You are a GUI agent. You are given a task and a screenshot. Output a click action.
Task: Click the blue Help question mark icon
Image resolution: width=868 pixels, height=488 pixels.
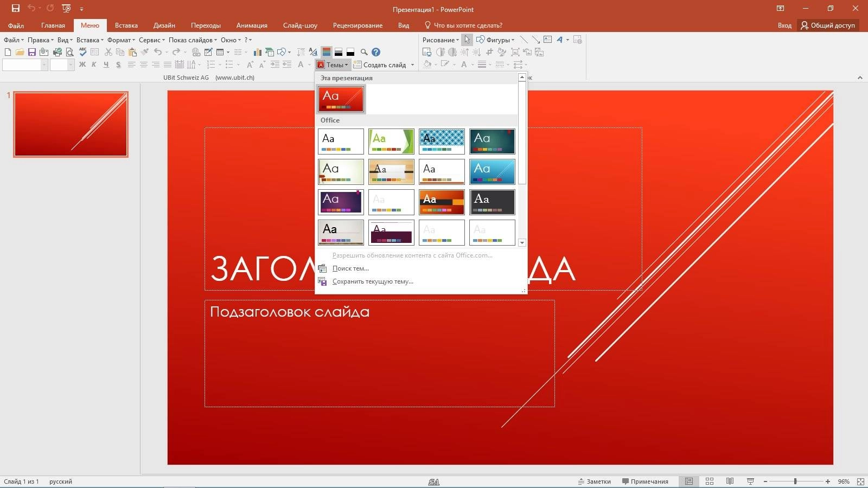pyautogui.click(x=376, y=52)
